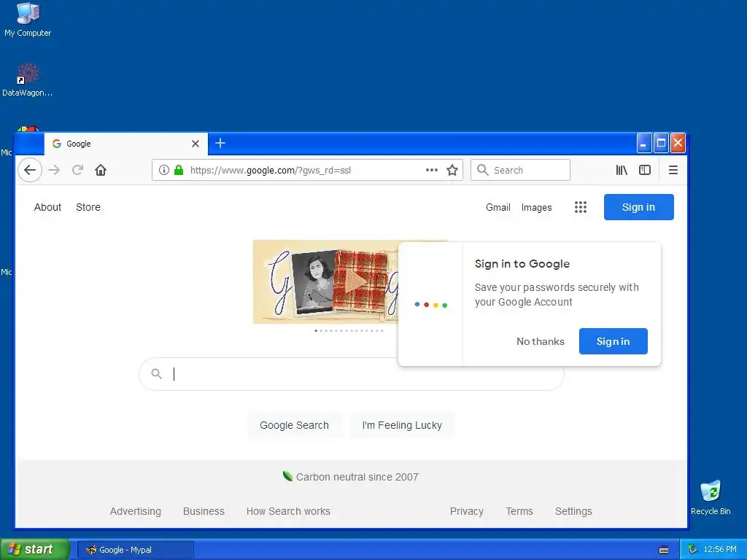The image size is (747, 560).
Task: Show site information icon in address bar
Action: pos(164,170)
